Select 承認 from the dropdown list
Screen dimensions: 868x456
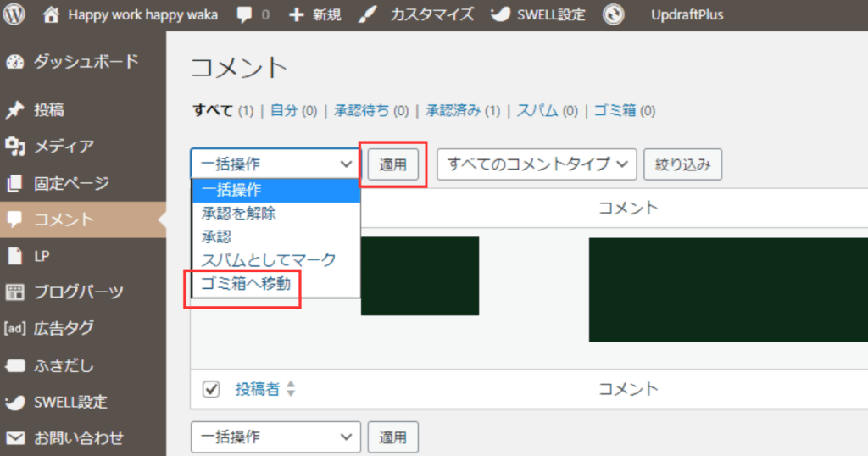tap(275, 236)
